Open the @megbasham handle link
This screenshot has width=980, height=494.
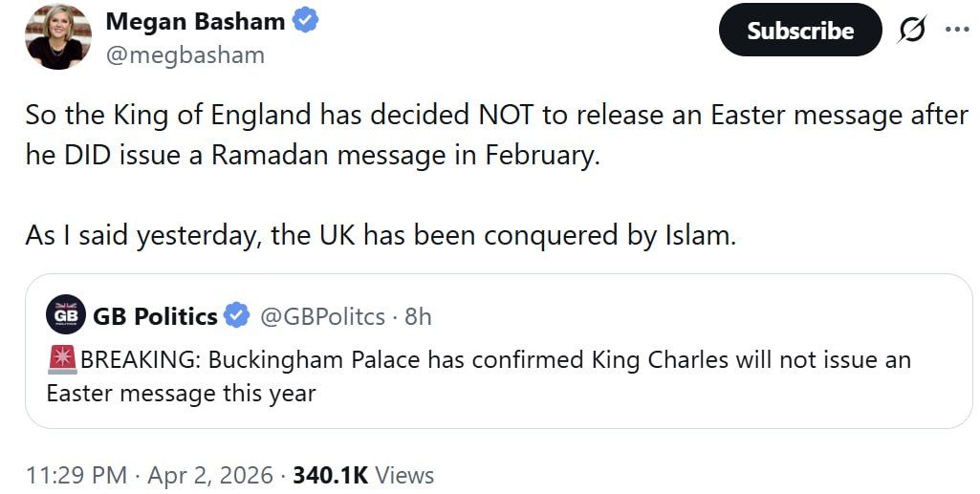coord(185,54)
